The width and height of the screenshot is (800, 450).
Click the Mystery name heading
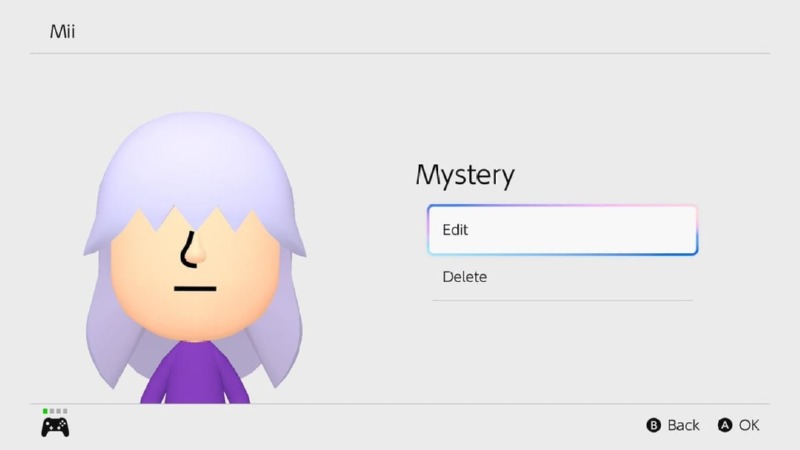point(465,176)
